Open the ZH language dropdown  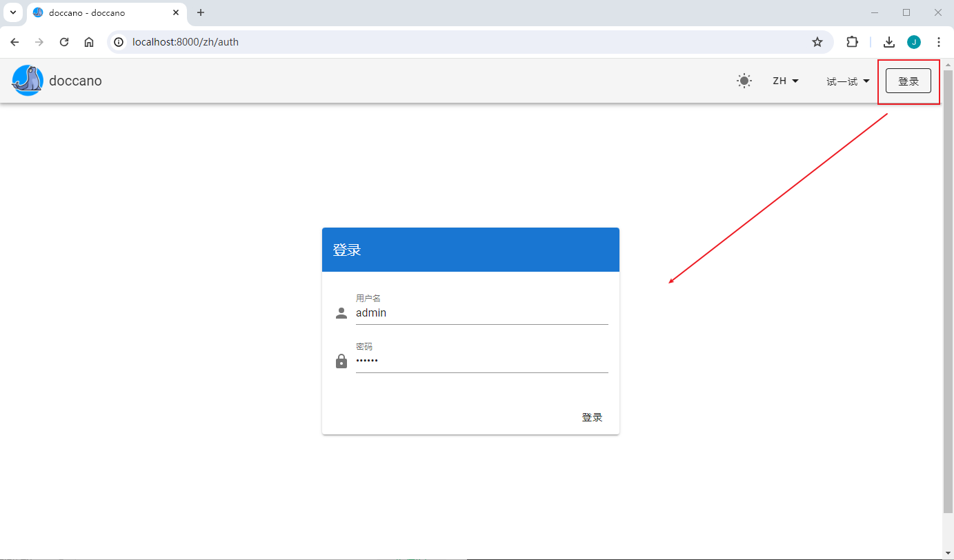[x=786, y=81]
